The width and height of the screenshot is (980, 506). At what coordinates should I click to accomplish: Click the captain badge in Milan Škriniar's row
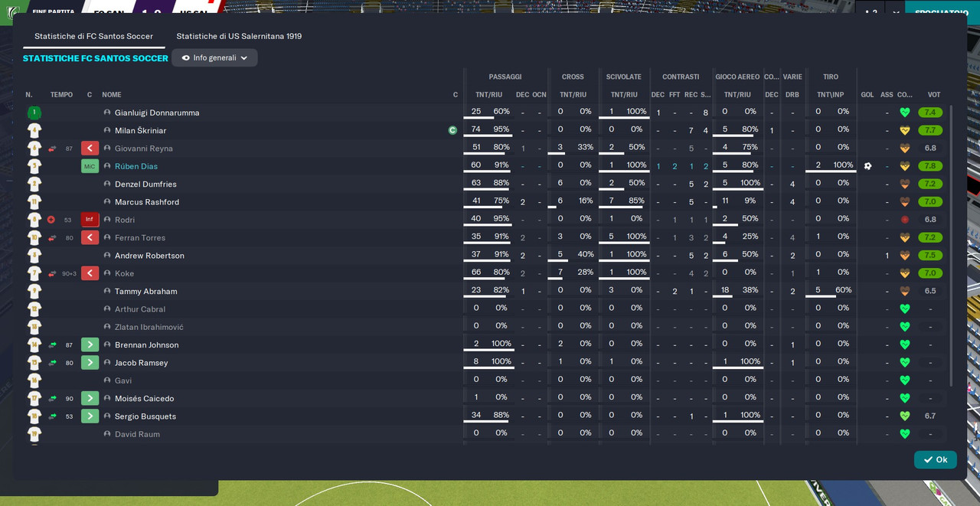pos(452,130)
